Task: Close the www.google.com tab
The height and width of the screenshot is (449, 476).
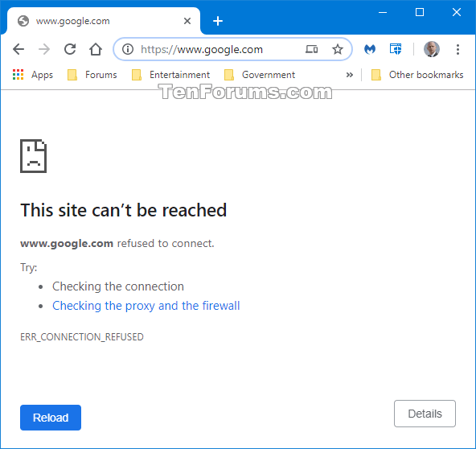Action: tap(187, 21)
